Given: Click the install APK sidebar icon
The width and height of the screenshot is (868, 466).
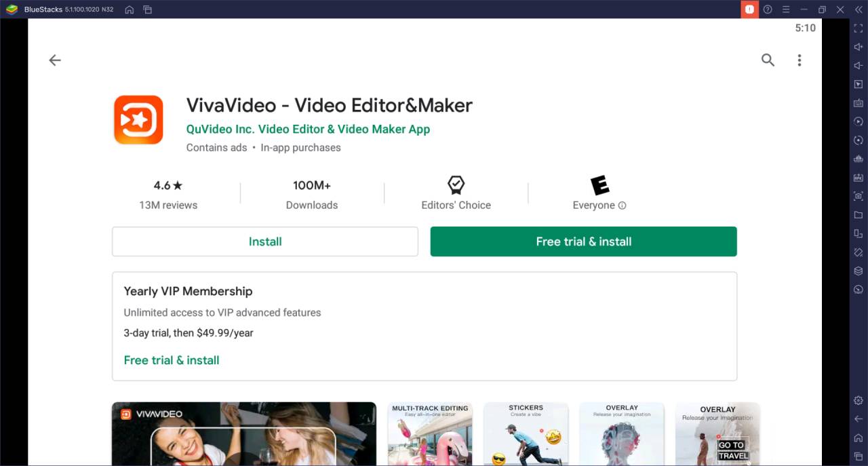Looking at the screenshot, I should click(859, 178).
